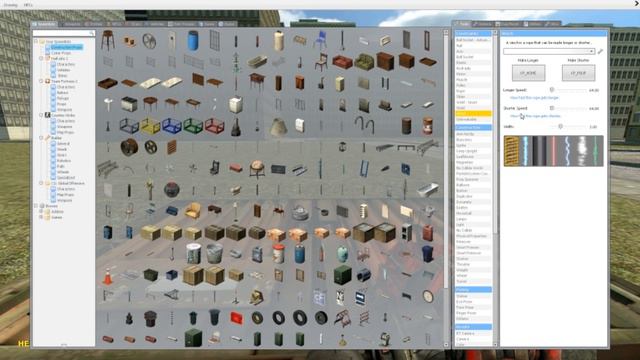Collapse the Counter-Strike tree node
The width and height of the screenshot is (640, 360).
(x=41, y=115)
